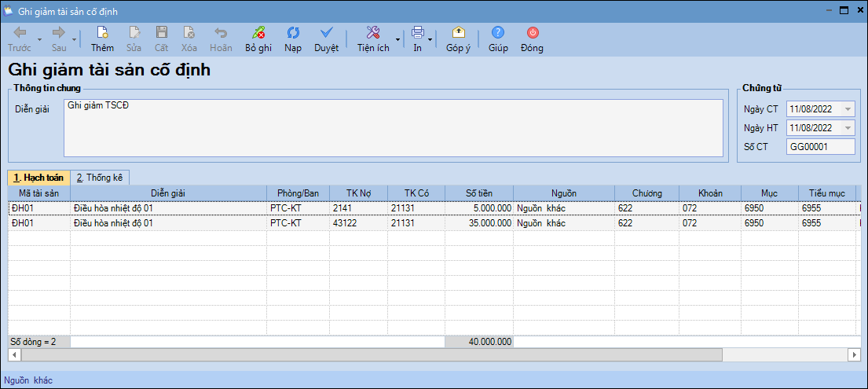This screenshot has width=868, height=389.
Task: Click the total 40.000.000 cell
Action: [479, 342]
